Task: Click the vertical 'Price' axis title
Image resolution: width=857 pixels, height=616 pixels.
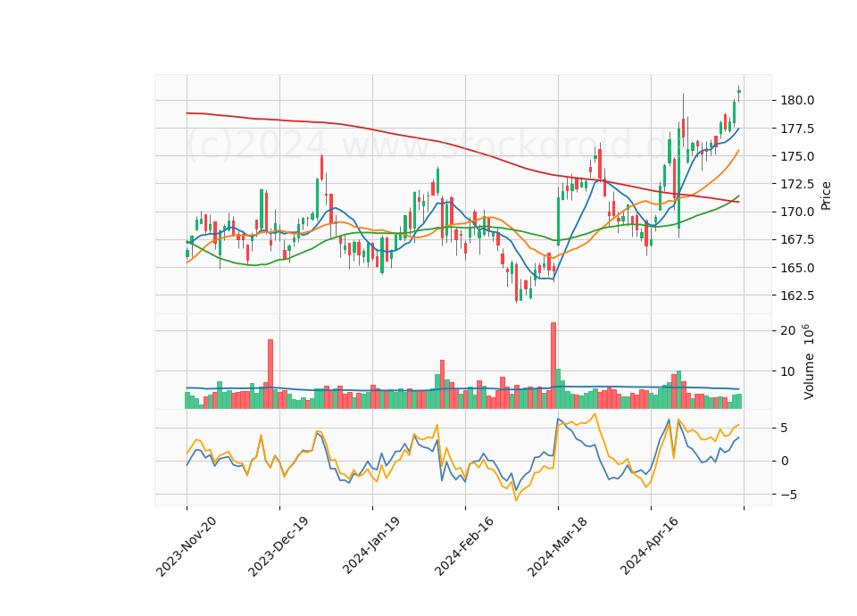Action: coord(825,196)
